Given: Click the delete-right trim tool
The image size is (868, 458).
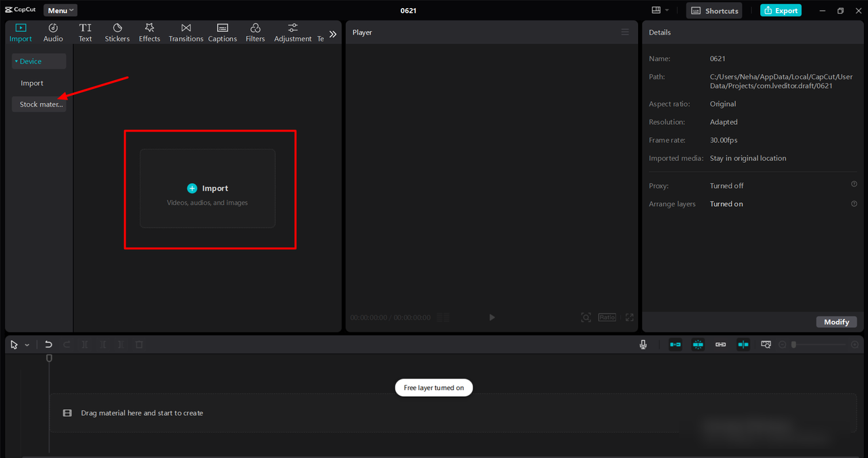Looking at the screenshot, I should [x=121, y=345].
